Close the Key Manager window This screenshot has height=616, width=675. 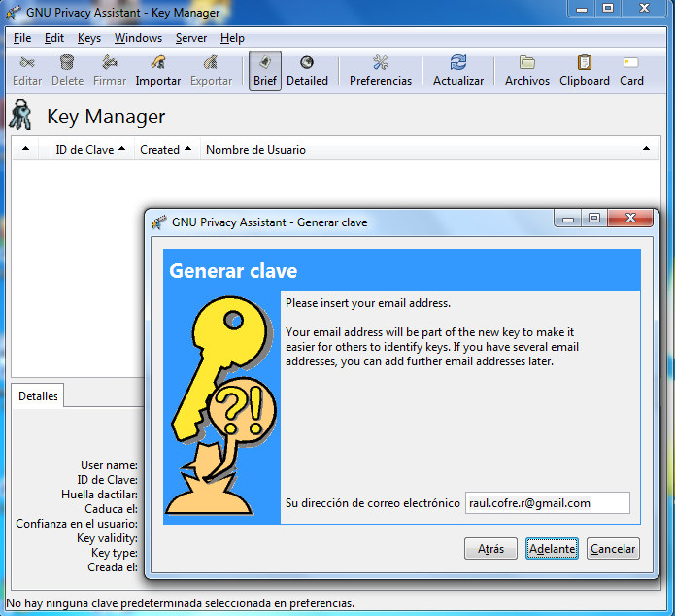click(644, 8)
